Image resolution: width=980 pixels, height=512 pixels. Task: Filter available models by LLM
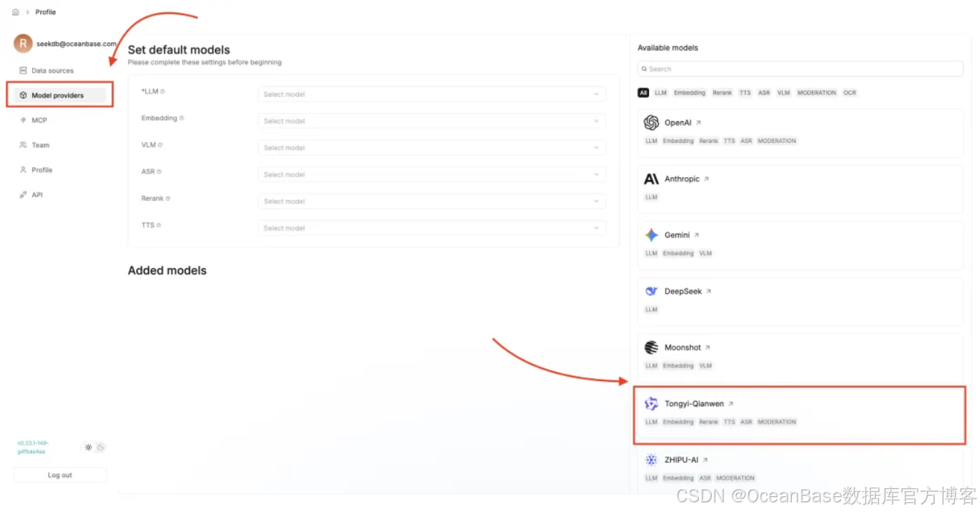pos(660,93)
